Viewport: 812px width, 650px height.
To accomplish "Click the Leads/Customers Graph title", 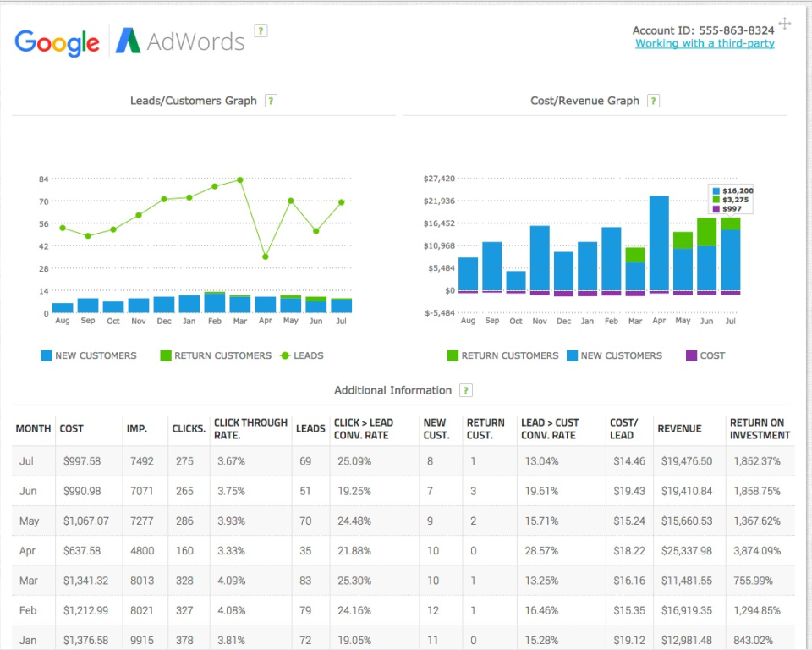I will tap(193, 101).
